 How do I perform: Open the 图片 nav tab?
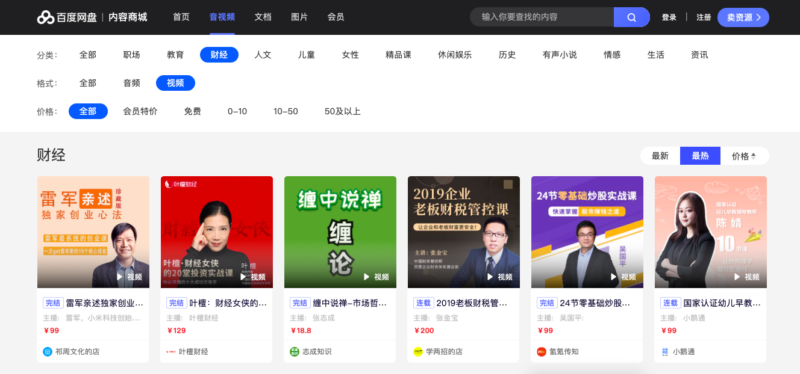tap(299, 17)
